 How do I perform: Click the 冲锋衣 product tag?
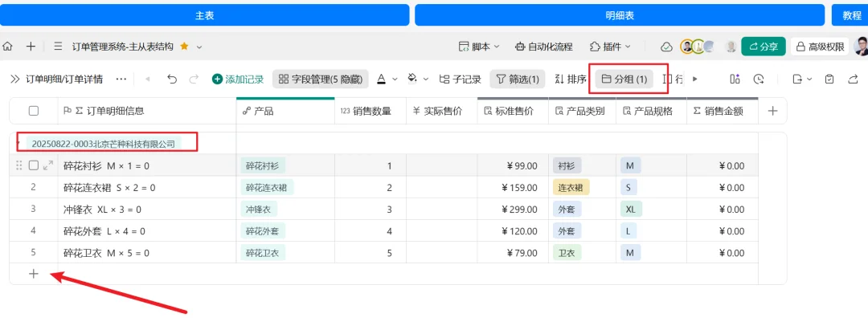(259, 210)
